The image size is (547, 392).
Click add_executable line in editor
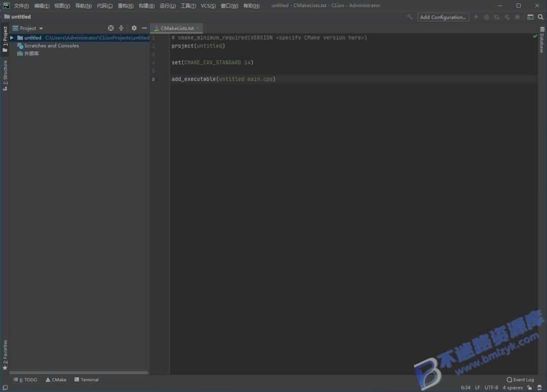(x=223, y=79)
